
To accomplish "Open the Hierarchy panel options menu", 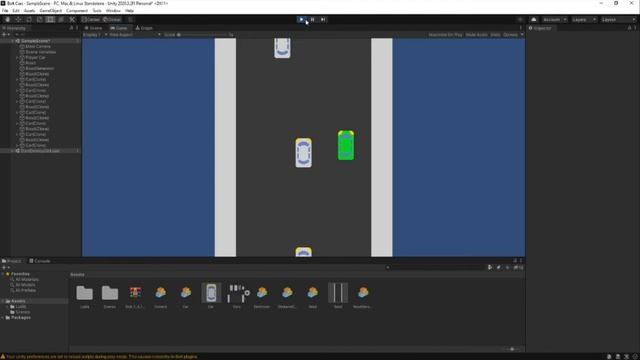I will pyautogui.click(x=77, y=28).
